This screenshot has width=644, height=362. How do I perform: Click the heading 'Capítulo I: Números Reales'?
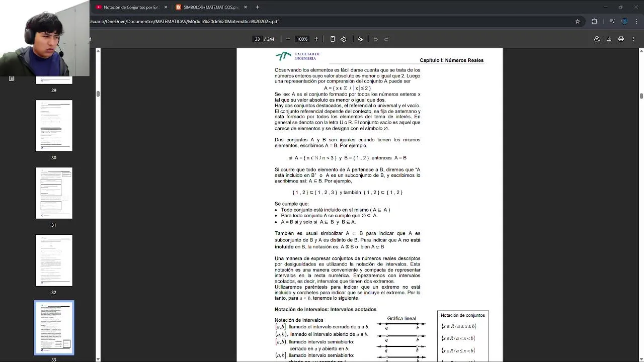[451, 60]
